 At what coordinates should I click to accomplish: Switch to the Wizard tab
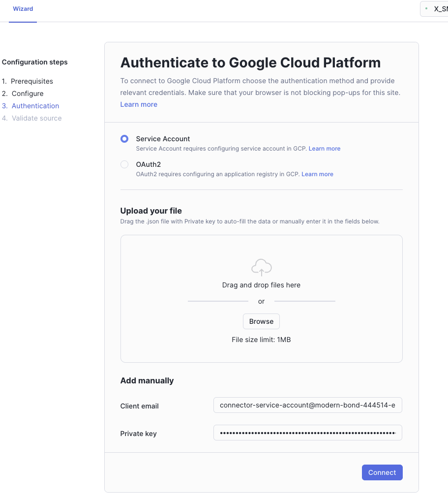coord(23,9)
